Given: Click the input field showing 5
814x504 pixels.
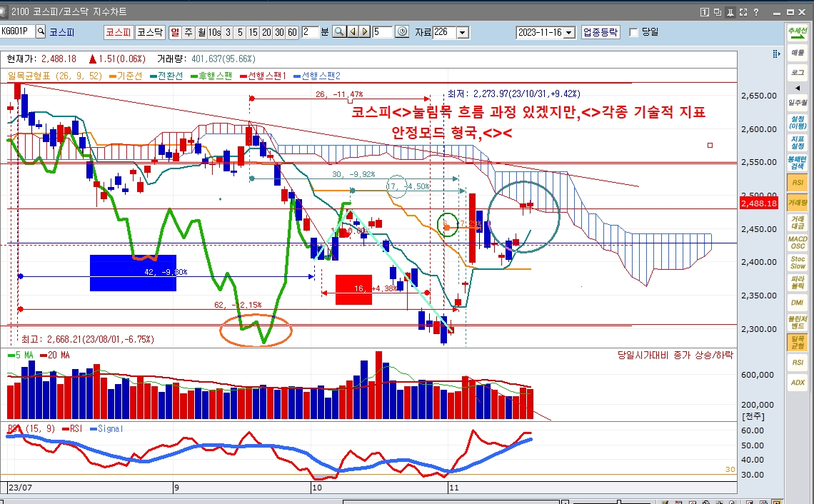Looking at the screenshot, I should coord(383,32).
